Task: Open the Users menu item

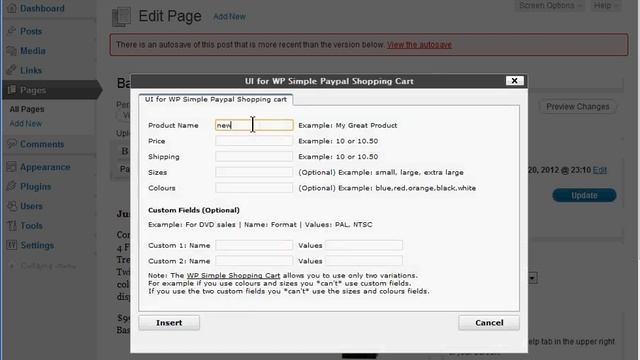Action: click(x=31, y=206)
